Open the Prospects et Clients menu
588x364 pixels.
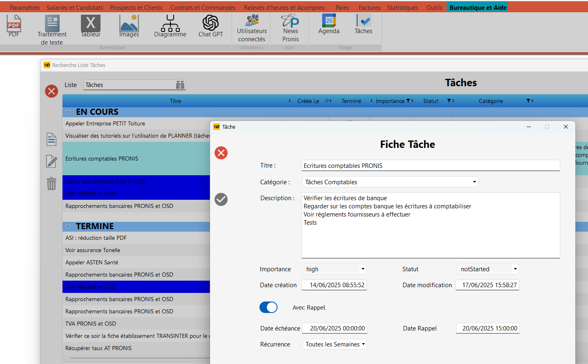pos(136,7)
